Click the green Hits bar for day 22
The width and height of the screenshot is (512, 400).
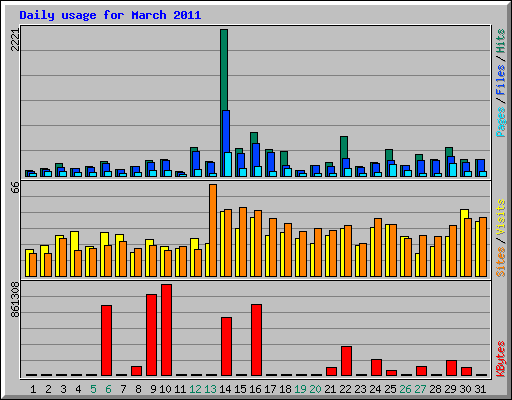pyautogui.click(x=344, y=147)
